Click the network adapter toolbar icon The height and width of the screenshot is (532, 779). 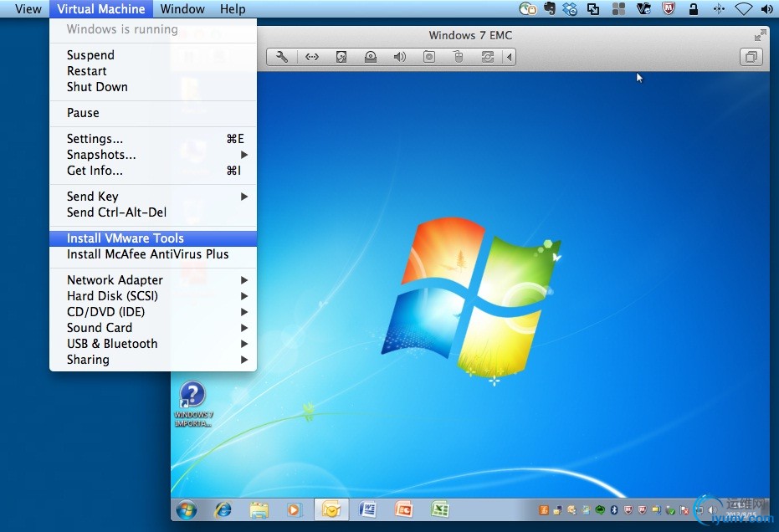point(311,57)
